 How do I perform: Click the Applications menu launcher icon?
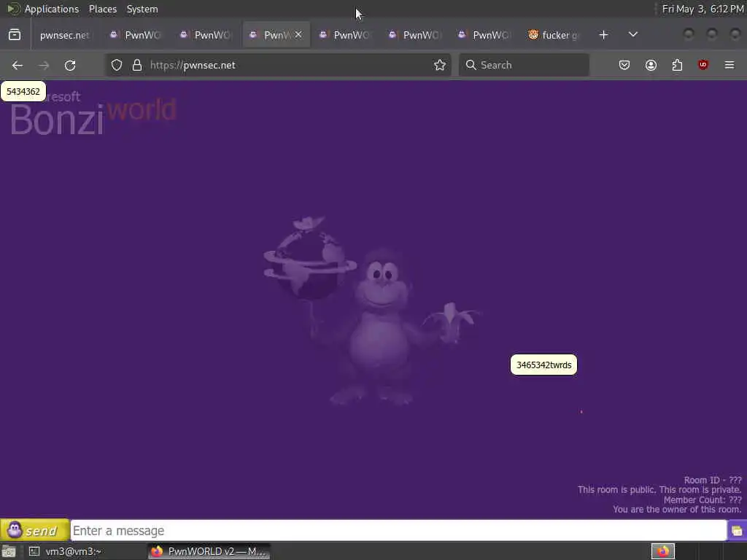pos(13,9)
